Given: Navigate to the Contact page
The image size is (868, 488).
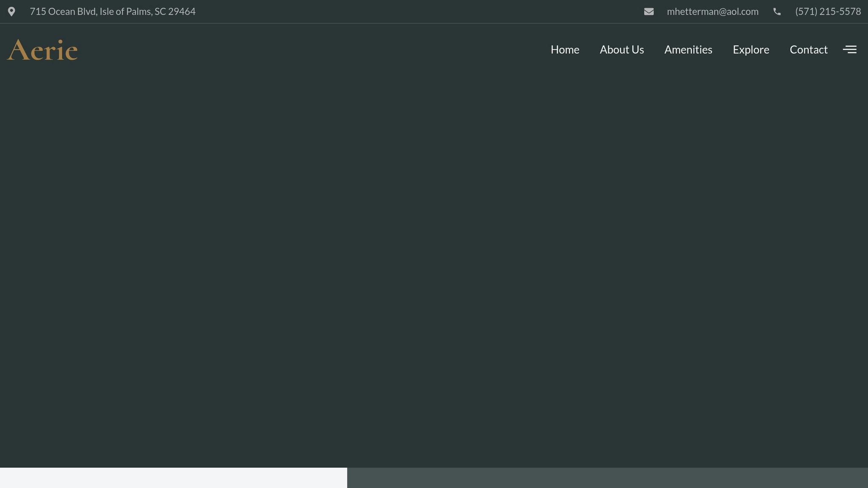Looking at the screenshot, I should pos(808,50).
